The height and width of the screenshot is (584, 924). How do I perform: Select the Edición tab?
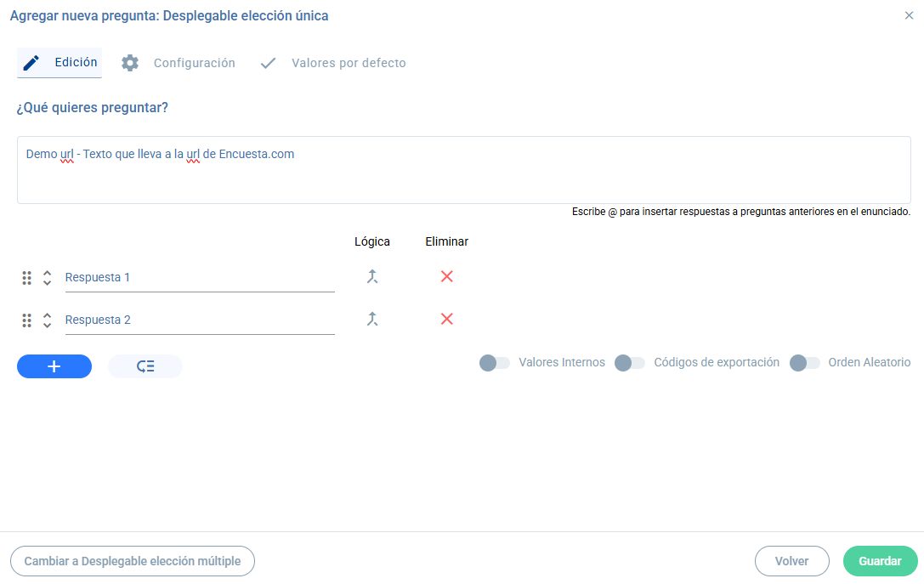coord(60,62)
